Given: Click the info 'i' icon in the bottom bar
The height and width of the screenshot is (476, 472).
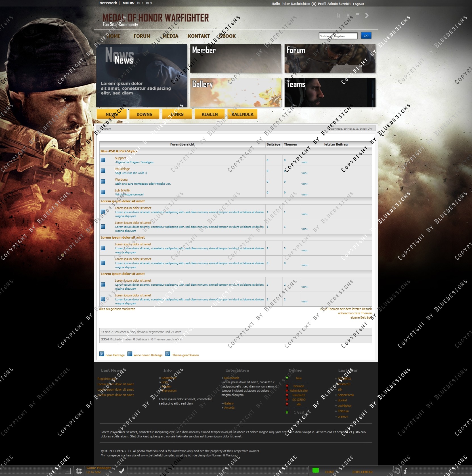Looking at the screenshot, I should coord(405,471).
